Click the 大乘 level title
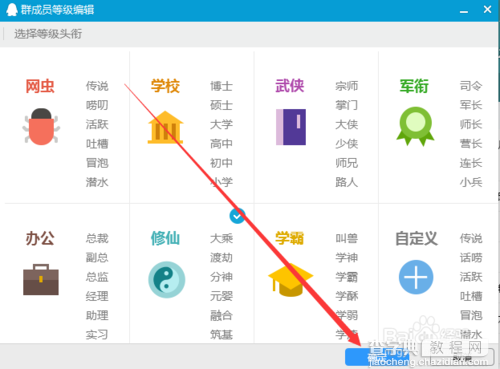 (221, 238)
